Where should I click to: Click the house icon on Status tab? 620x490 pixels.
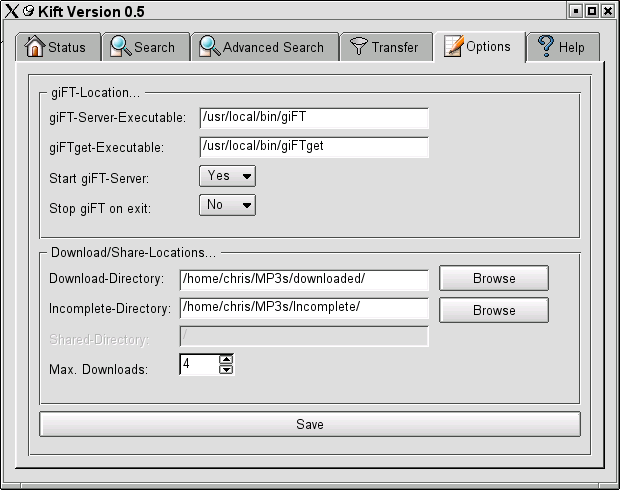35,47
